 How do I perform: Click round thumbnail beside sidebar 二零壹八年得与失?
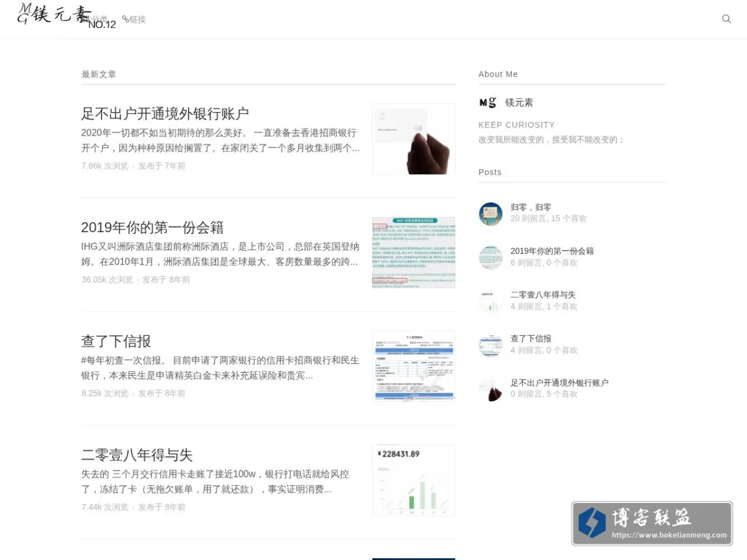pos(491,301)
